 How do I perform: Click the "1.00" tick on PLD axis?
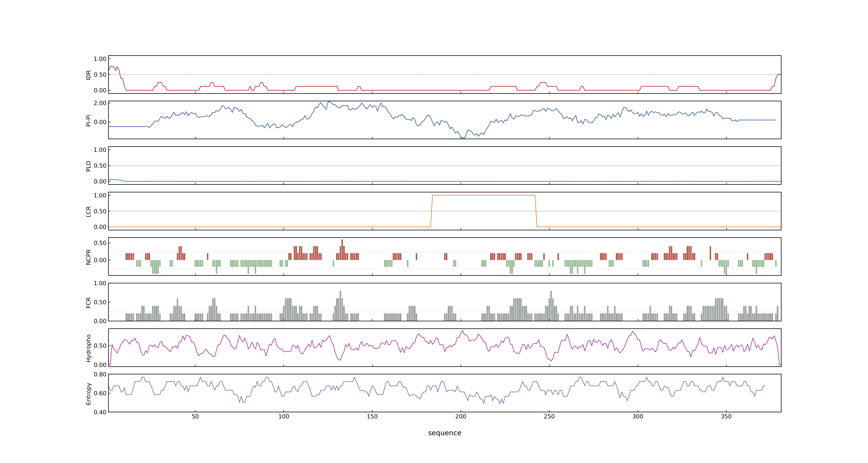coord(100,150)
